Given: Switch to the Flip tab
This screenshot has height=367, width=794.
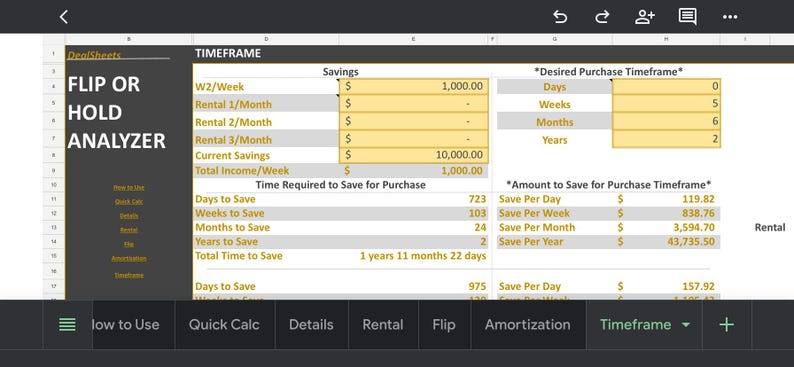Looking at the screenshot, I should (x=444, y=324).
